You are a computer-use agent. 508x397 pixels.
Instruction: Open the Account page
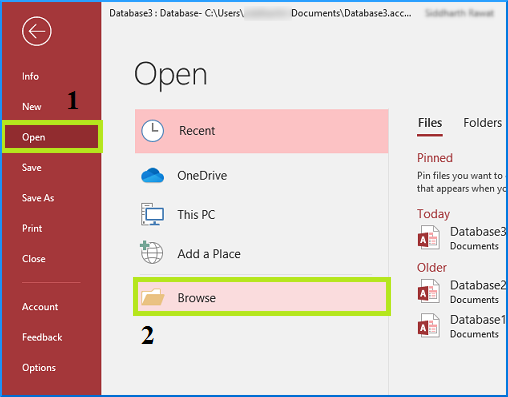click(x=40, y=307)
